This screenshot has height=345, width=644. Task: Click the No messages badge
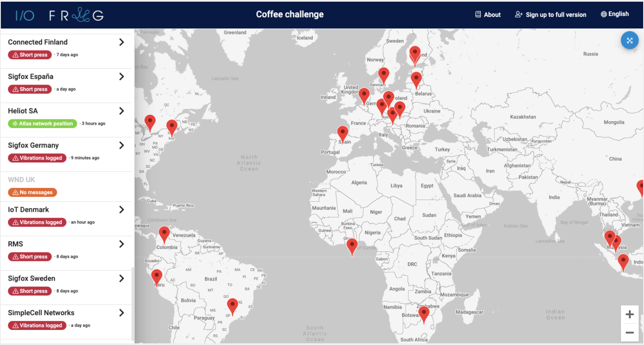(32, 193)
